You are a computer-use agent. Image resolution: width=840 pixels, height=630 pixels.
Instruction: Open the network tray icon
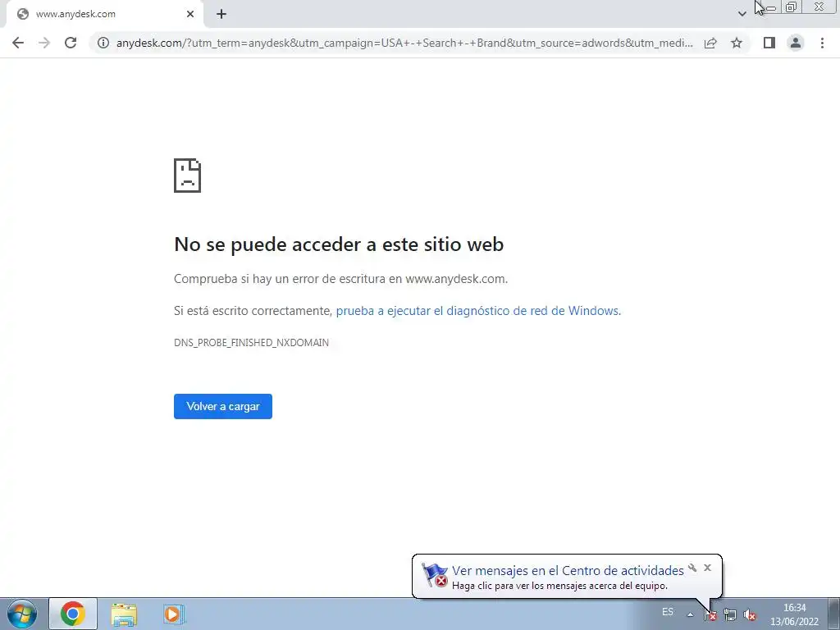click(729, 615)
